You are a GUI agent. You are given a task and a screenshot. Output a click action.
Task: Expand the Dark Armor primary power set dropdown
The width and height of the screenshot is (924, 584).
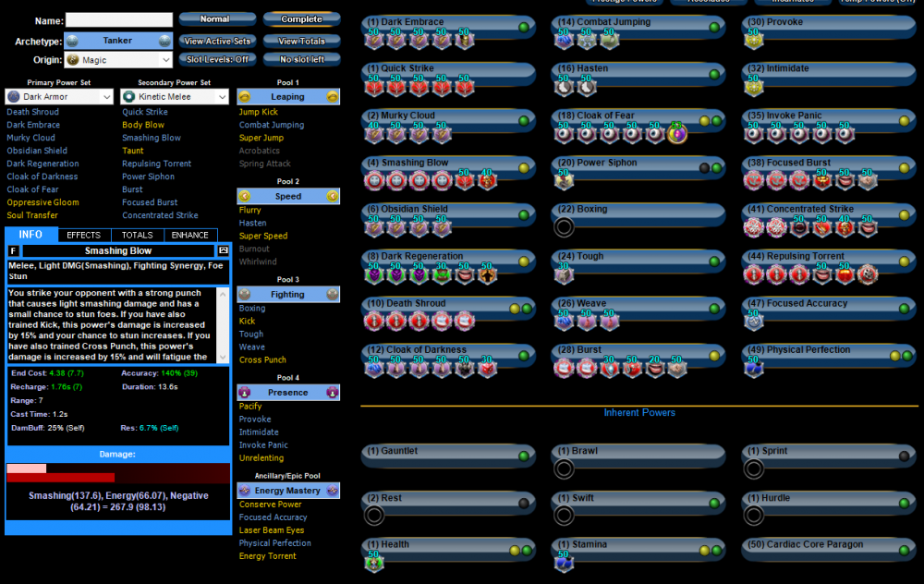59,97
